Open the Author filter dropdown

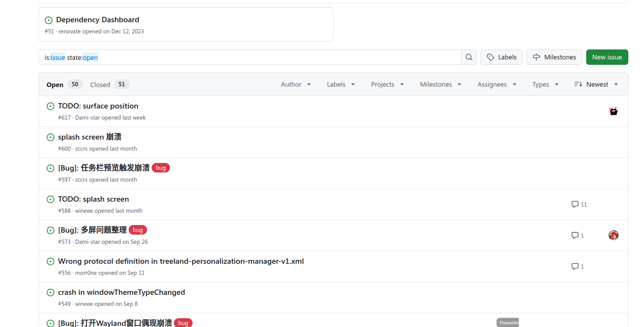click(296, 84)
